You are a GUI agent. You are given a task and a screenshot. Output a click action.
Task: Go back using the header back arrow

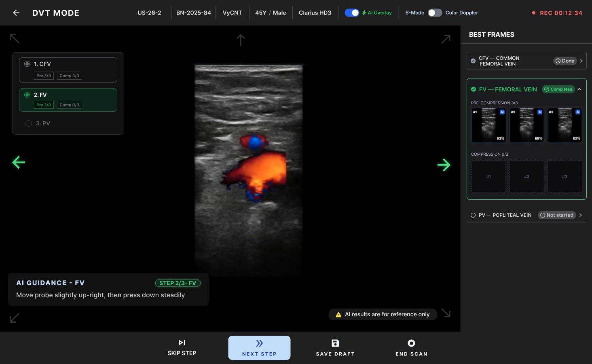pyautogui.click(x=16, y=13)
